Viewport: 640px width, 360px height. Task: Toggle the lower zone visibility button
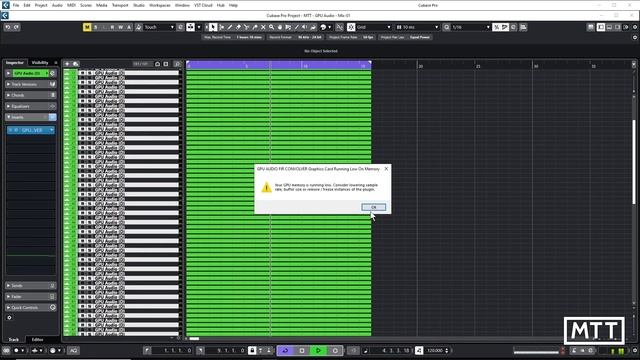pos(609,27)
